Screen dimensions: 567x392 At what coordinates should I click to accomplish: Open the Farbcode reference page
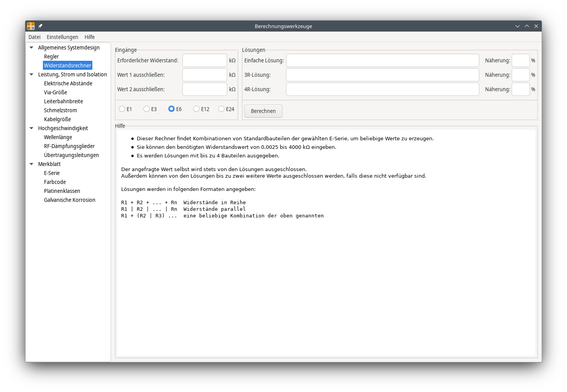(x=55, y=182)
